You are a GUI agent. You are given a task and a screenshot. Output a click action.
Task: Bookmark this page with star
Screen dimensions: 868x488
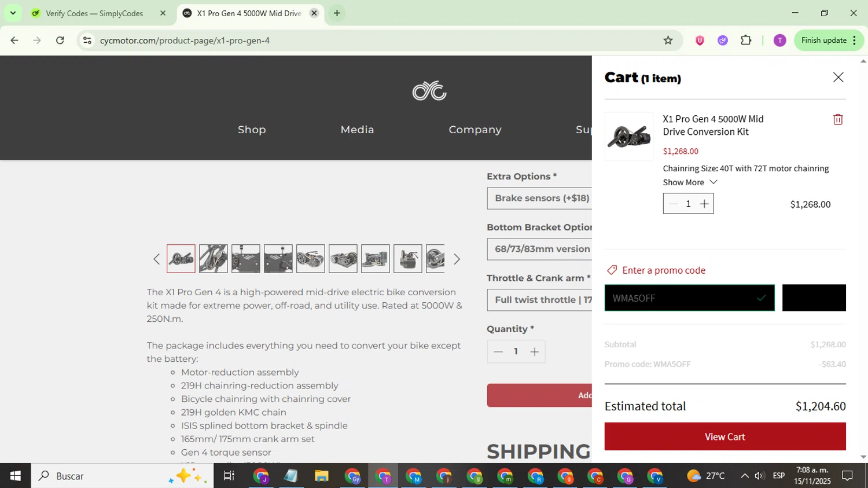click(668, 41)
